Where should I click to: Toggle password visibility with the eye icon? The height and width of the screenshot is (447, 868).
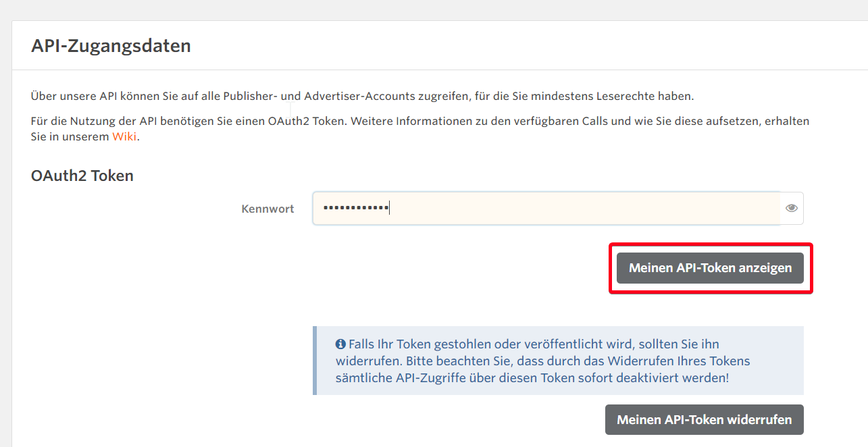coord(792,208)
